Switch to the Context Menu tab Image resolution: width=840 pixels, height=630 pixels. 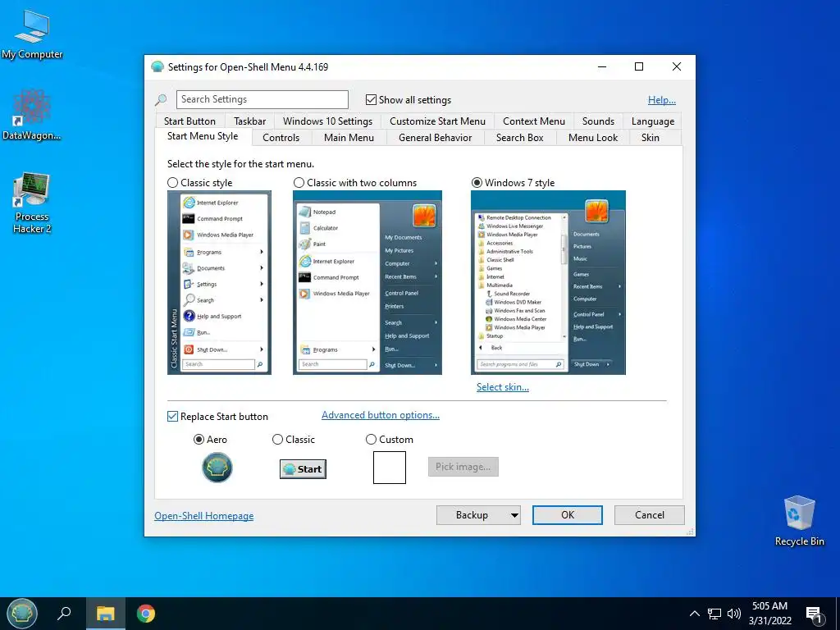(x=533, y=121)
